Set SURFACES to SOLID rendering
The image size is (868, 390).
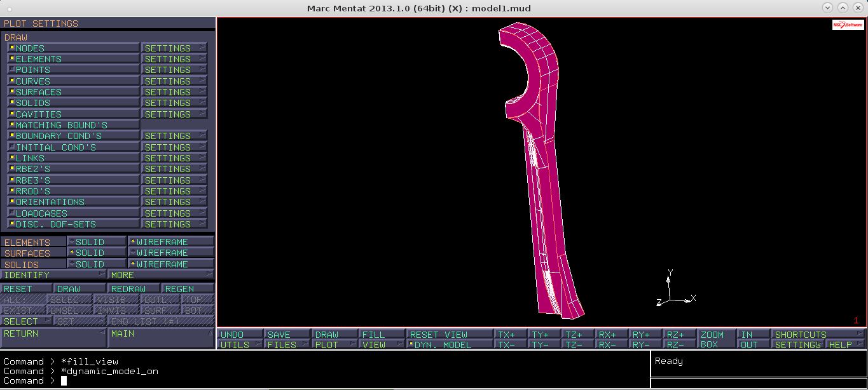97,253
